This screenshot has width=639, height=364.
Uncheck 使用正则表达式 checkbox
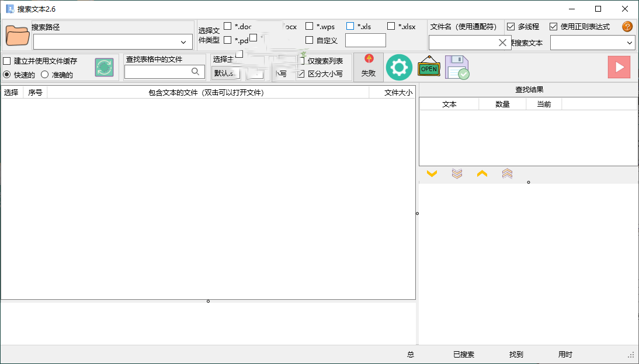click(x=553, y=26)
